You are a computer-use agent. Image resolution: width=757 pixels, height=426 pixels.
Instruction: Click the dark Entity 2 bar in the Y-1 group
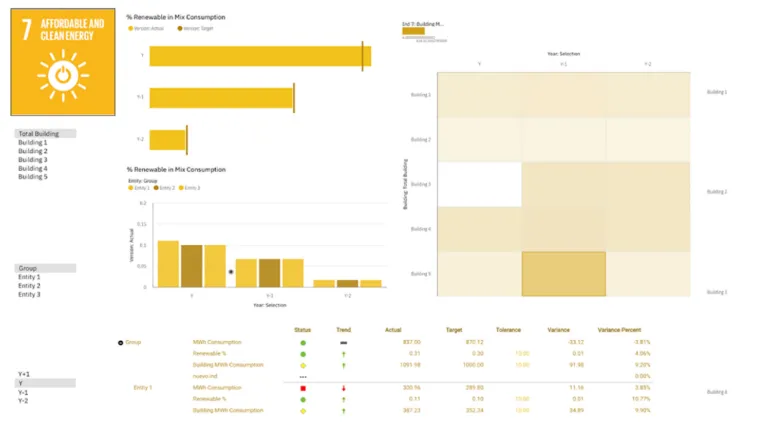[x=269, y=273]
